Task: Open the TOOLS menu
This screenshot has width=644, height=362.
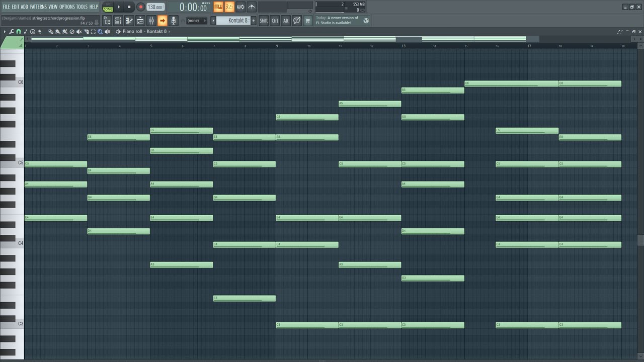Action: pyautogui.click(x=82, y=7)
